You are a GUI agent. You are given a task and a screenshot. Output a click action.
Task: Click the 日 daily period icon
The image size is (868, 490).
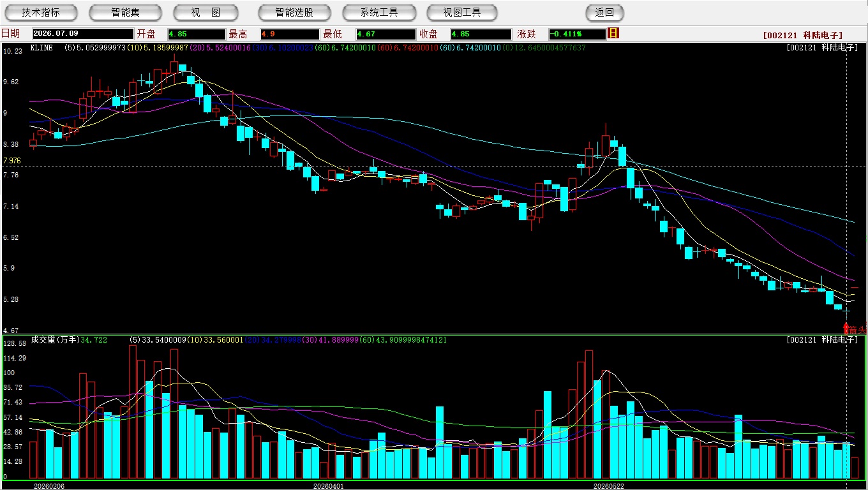tap(613, 33)
